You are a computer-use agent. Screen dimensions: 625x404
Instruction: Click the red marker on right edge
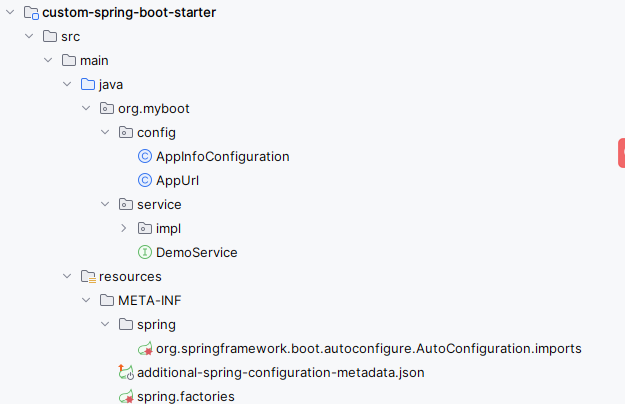click(x=621, y=152)
